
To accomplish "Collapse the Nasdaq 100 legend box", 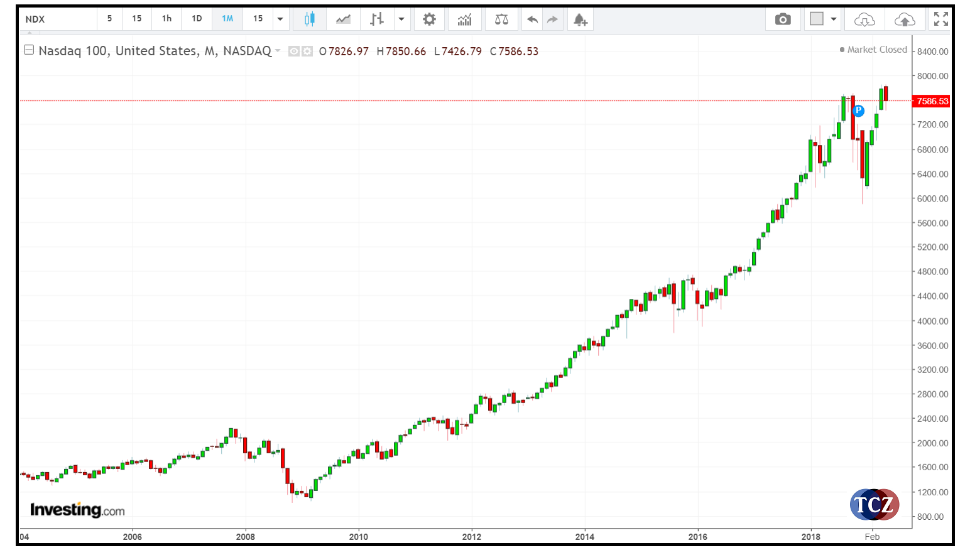I will [x=29, y=50].
